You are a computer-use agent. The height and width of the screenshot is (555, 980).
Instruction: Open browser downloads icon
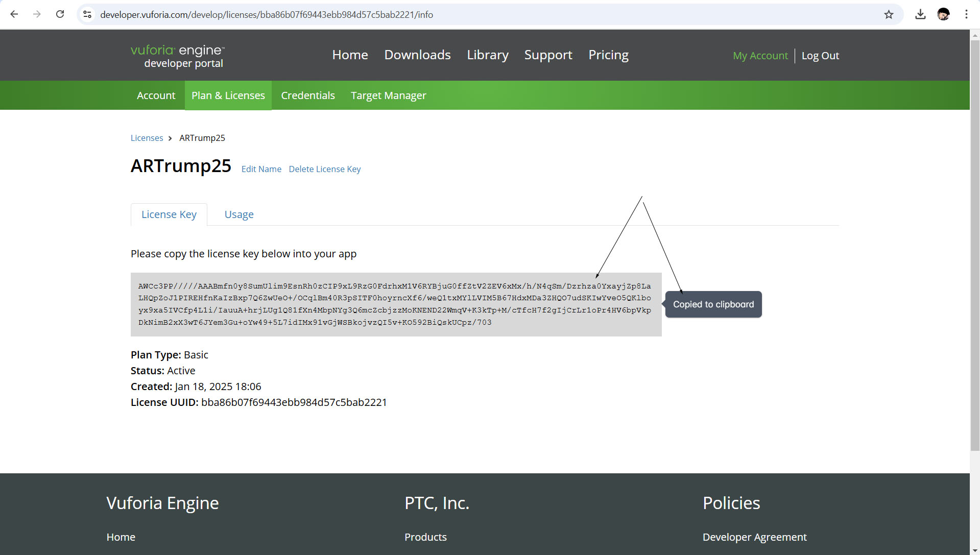click(920, 14)
